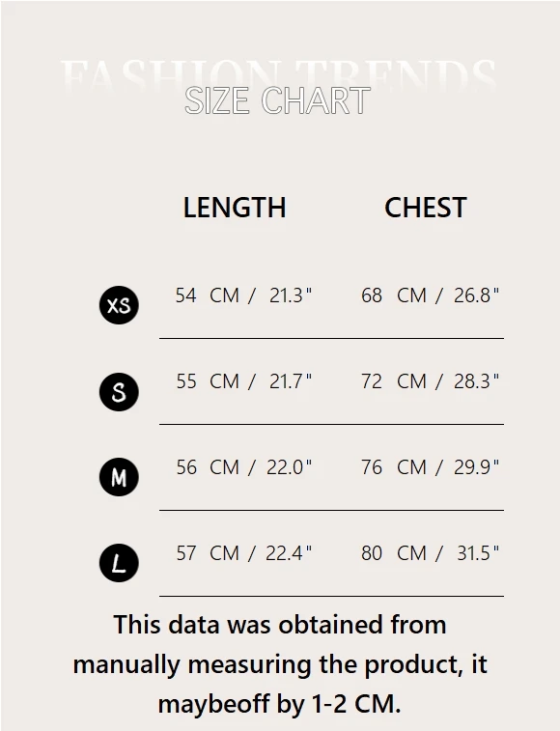
Task: Select XS length 54 CM value
Action: click(x=207, y=295)
